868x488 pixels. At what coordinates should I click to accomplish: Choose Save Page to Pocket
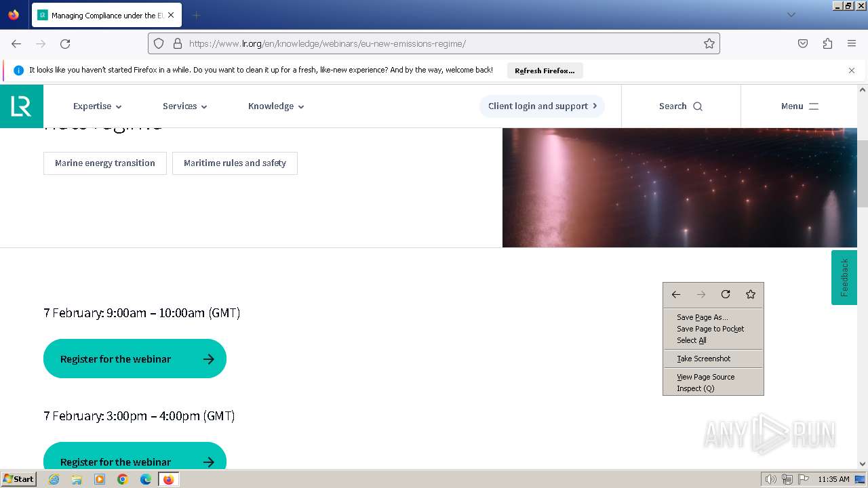click(x=713, y=329)
